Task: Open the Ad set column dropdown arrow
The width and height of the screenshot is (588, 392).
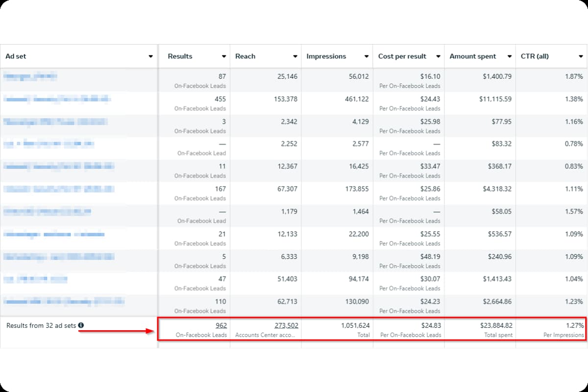Action: click(150, 56)
